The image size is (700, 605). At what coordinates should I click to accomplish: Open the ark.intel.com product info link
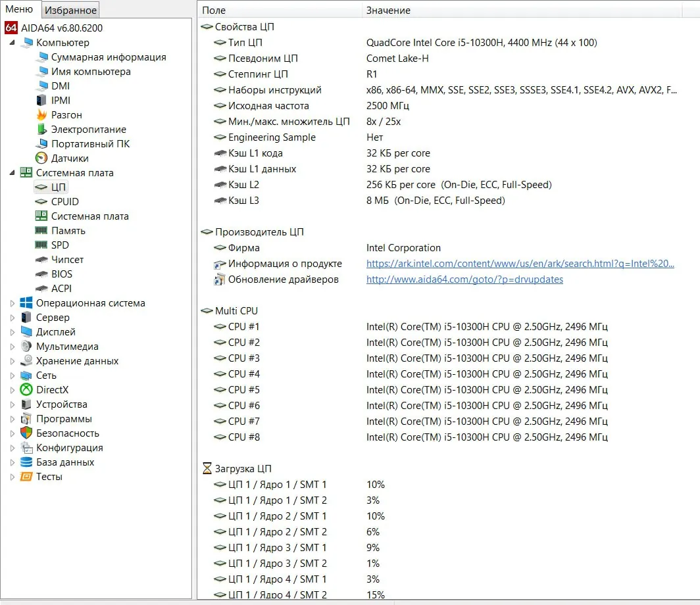click(520, 264)
